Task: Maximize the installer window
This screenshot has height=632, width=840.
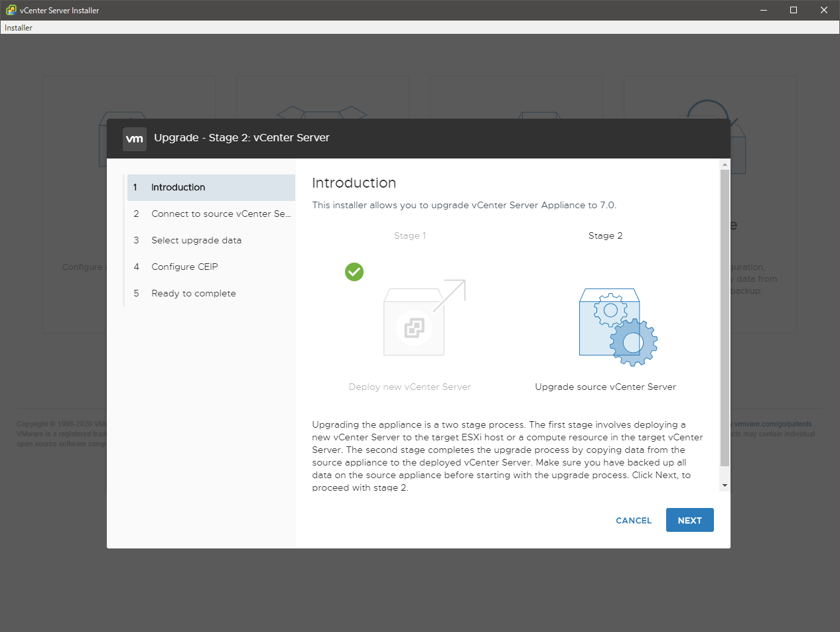Action: (x=794, y=10)
